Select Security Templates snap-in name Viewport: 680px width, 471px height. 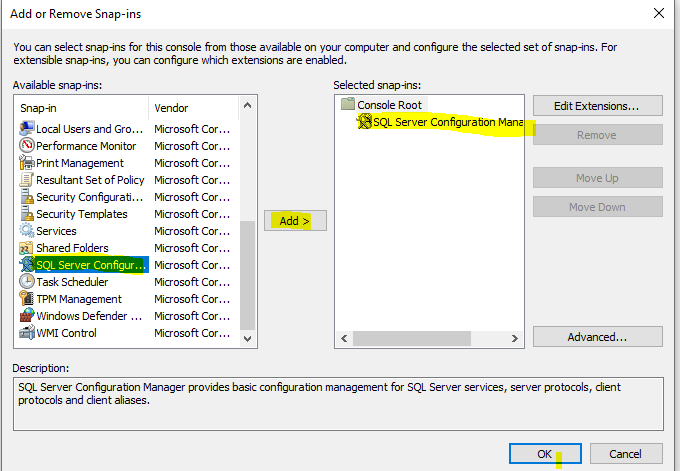pyautogui.click(x=82, y=214)
